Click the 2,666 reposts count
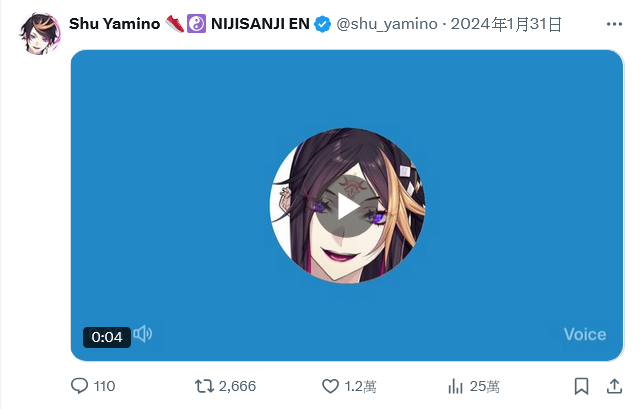Viewport: 641px width, 409px height. [237, 386]
